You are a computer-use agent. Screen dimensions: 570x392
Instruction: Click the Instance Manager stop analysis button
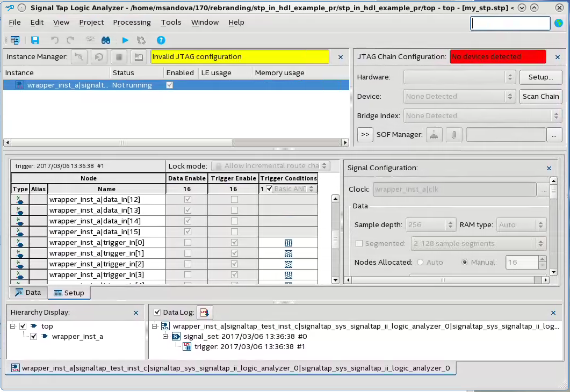point(119,57)
